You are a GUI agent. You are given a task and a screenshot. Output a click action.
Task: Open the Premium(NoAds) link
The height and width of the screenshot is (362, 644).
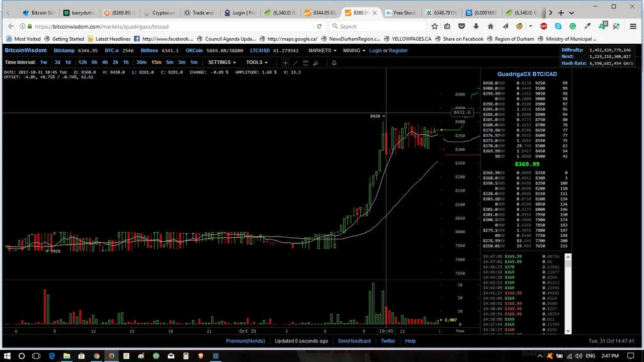coord(246,341)
